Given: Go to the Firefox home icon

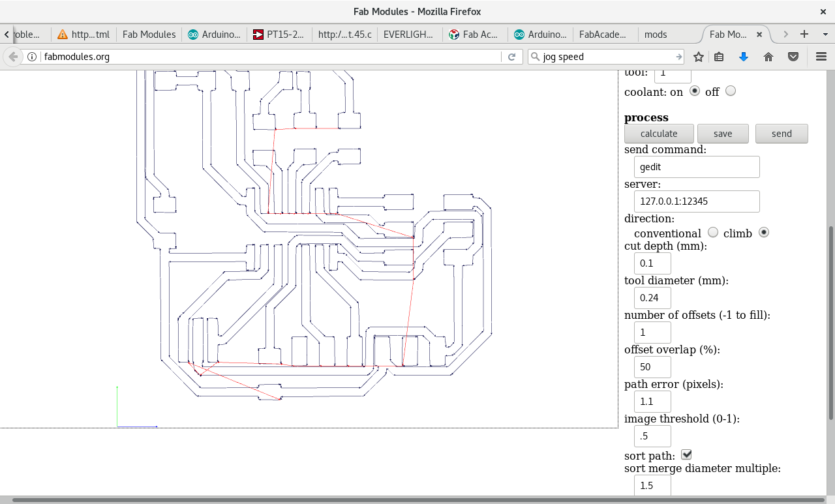Looking at the screenshot, I should click(x=768, y=57).
